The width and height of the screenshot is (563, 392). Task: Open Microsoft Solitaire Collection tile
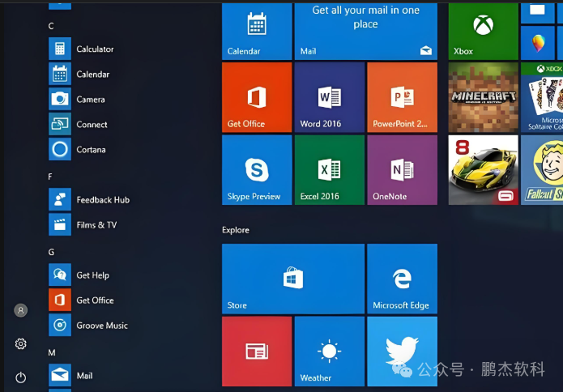point(542,97)
